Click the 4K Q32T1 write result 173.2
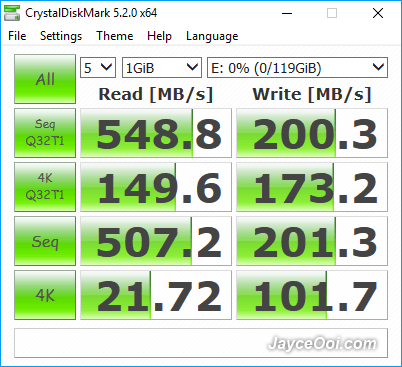402x367 pixels. tap(312, 187)
